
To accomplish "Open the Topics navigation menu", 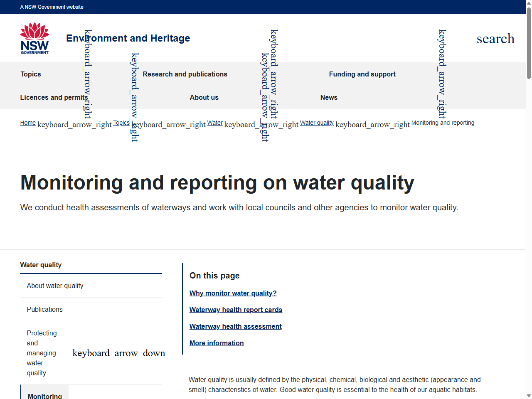I will [x=31, y=74].
